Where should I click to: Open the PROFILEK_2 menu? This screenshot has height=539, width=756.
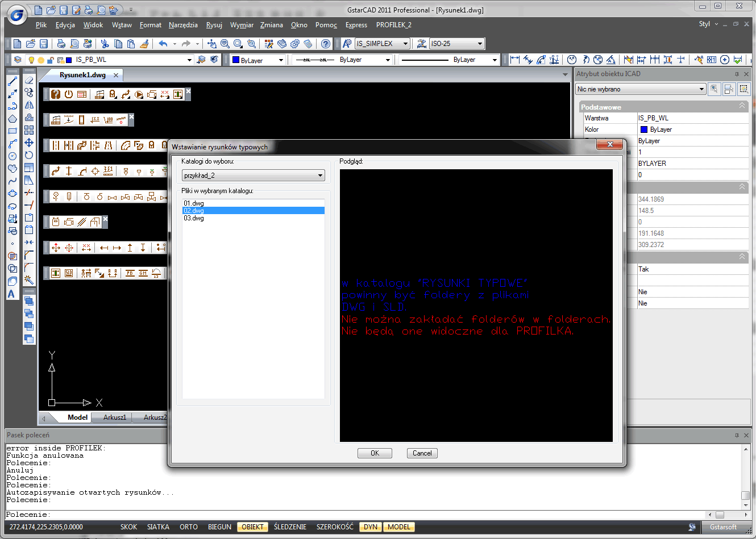tap(394, 25)
